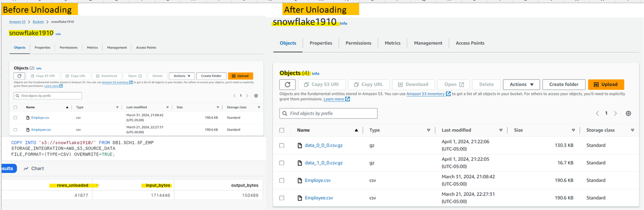Click Create folder in After Unloading panel
The height and width of the screenshot is (210, 644).
(x=563, y=84)
